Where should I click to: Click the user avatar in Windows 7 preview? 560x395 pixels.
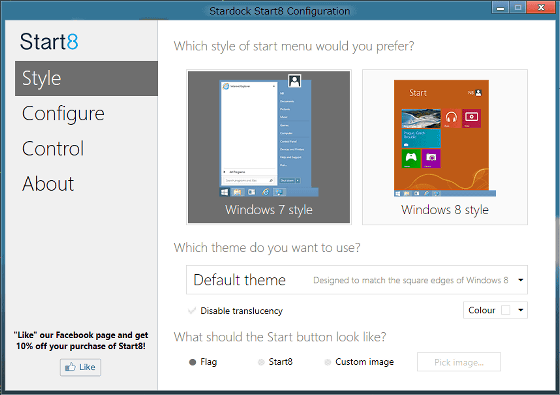click(x=294, y=81)
